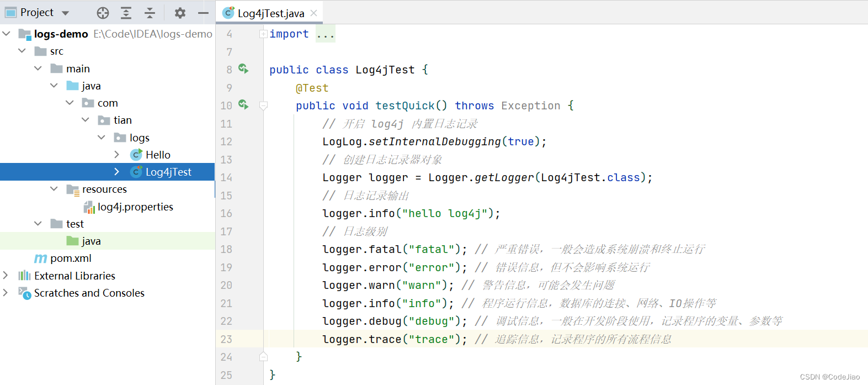
Task: Select the Hello class in tree
Action: pos(158,155)
